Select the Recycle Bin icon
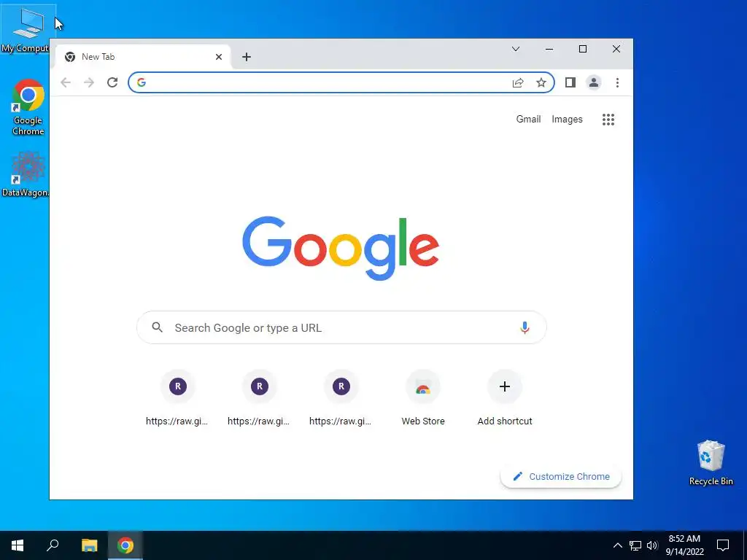 (711, 463)
